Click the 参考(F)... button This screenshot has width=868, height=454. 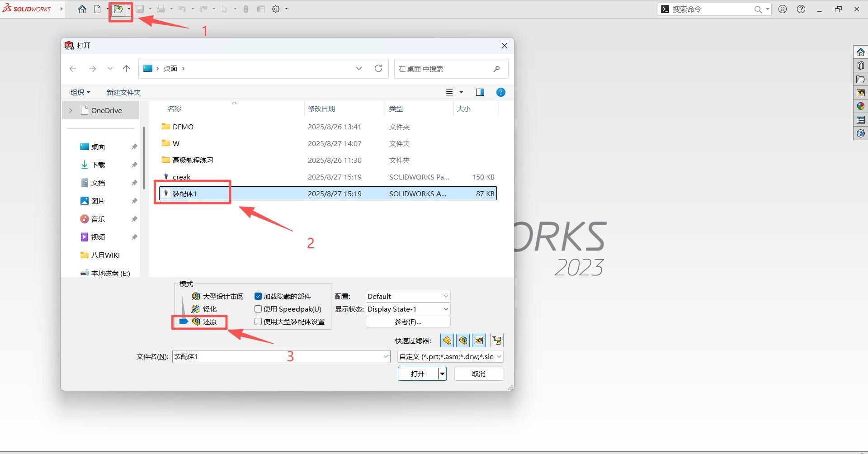point(408,322)
